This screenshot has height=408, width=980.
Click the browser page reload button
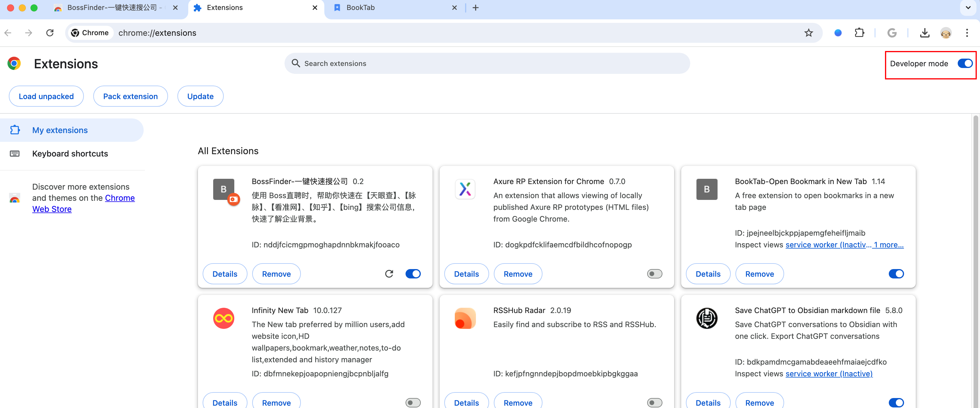(50, 33)
